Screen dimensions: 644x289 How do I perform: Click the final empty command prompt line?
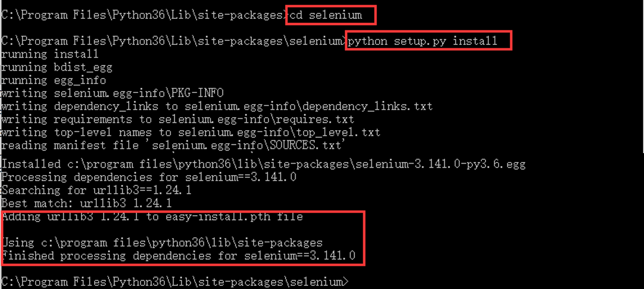click(x=173, y=282)
